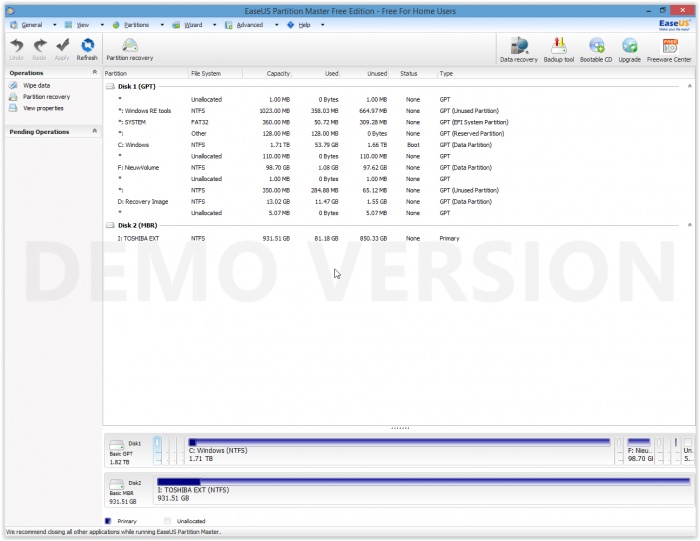700x541 pixels.
Task: Select the C: Windows partition row
Action: coord(399,145)
